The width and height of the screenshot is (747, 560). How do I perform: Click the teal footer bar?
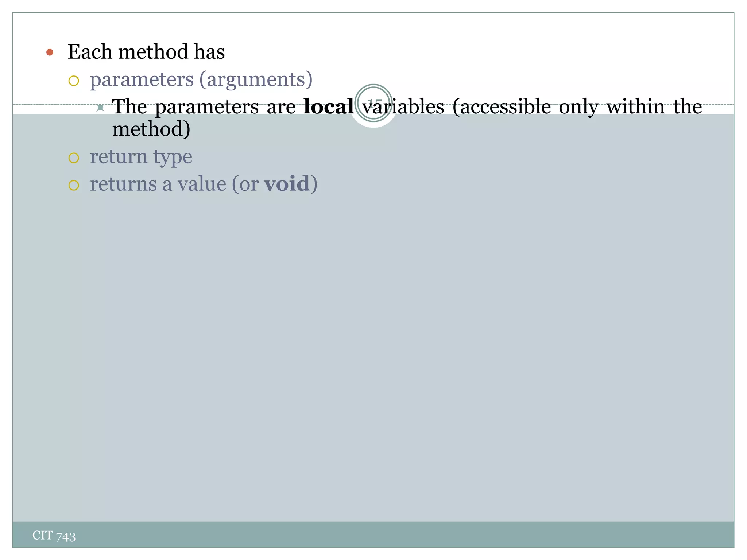(373, 534)
